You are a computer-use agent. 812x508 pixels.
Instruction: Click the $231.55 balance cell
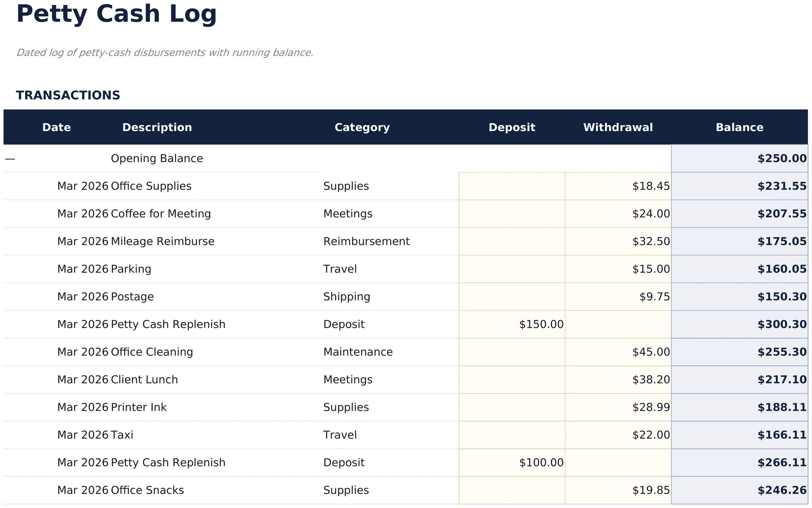[x=740, y=186]
